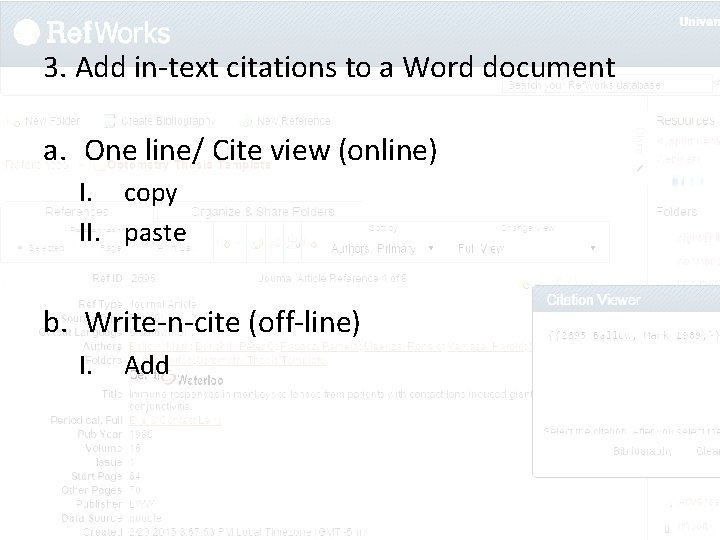Click author link Ballow, Mark
Image resolution: width=720 pixels, height=540 pixels.
click(162, 346)
